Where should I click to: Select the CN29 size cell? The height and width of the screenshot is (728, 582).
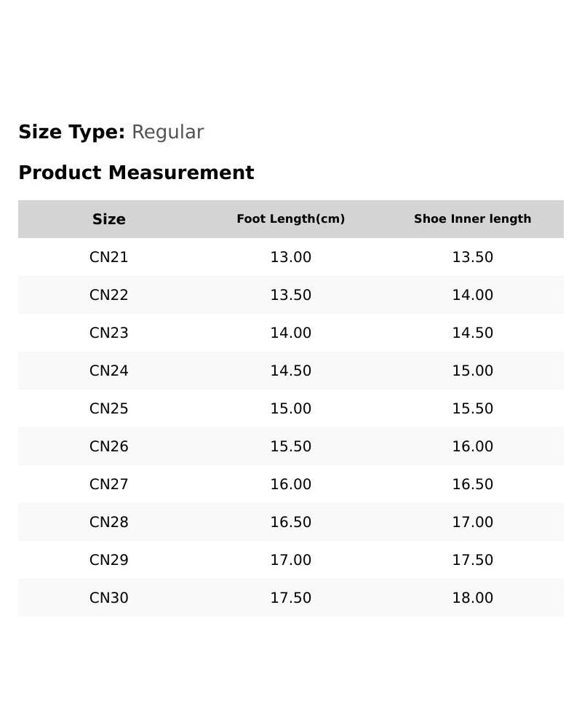(108, 559)
